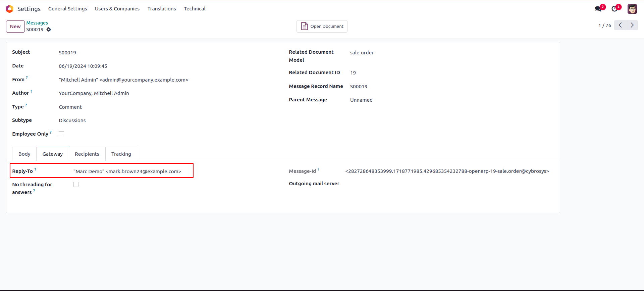Open the Technical menu
The height and width of the screenshot is (291, 644).
[195, 9]
